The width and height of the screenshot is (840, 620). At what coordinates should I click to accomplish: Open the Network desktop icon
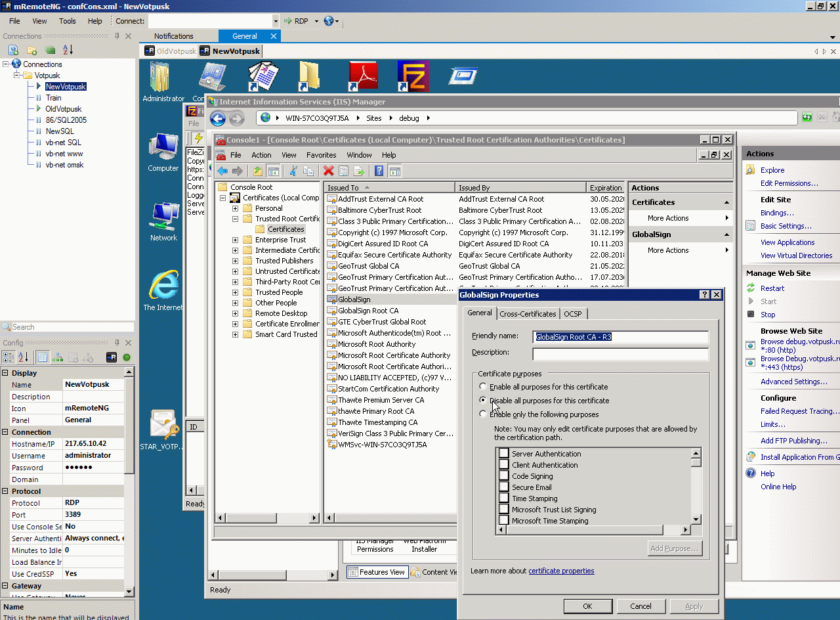coord(163,221)
